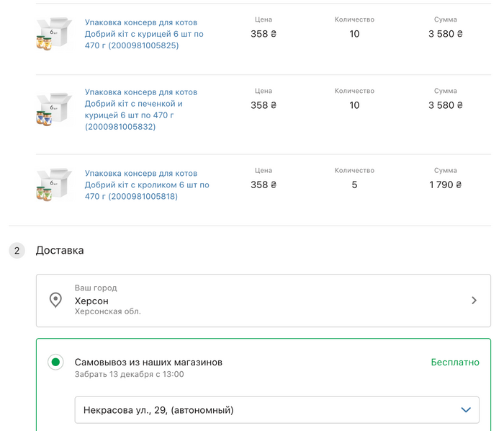Click the rabbit cat food product thumbnail
The image size is (504, 431).
pos(54,185)
